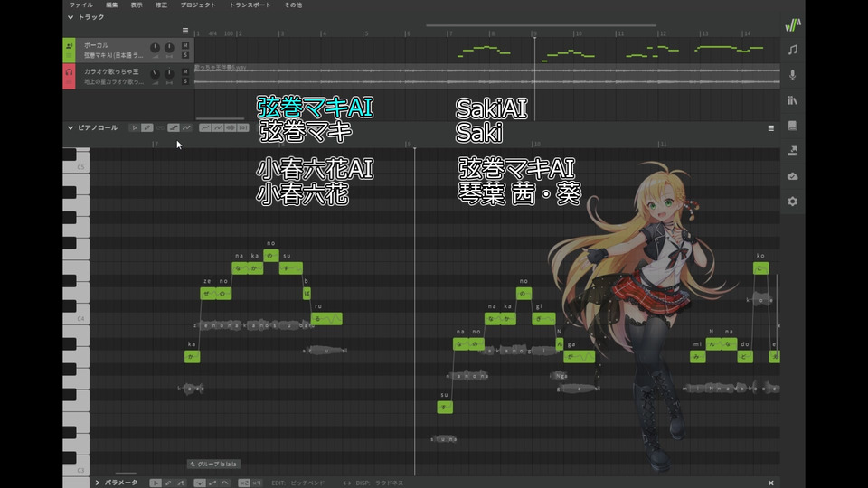Toggle phoneme display button in piano roll

[x=243, y=127]
